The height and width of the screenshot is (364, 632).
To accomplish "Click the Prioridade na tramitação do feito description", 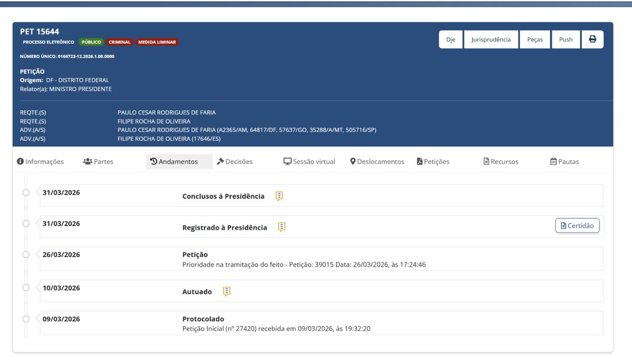I will coord(304,265).
